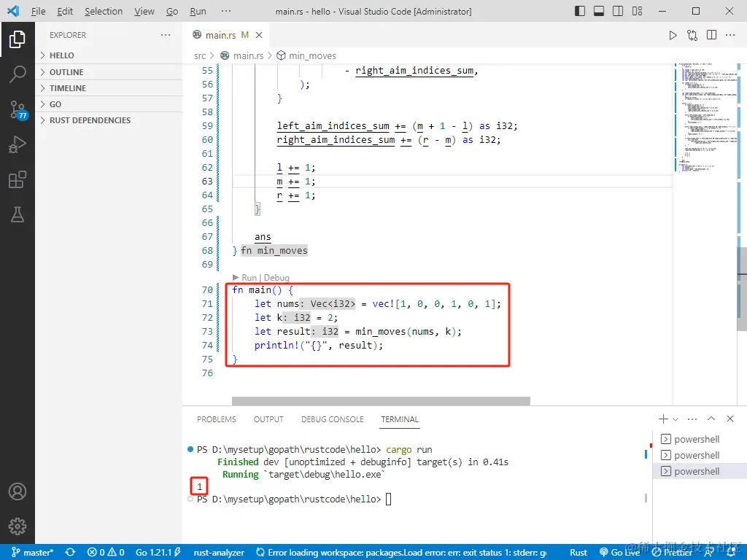Click Go Live status bar item
Screen dimensions: 747x560
pos(620,553)
